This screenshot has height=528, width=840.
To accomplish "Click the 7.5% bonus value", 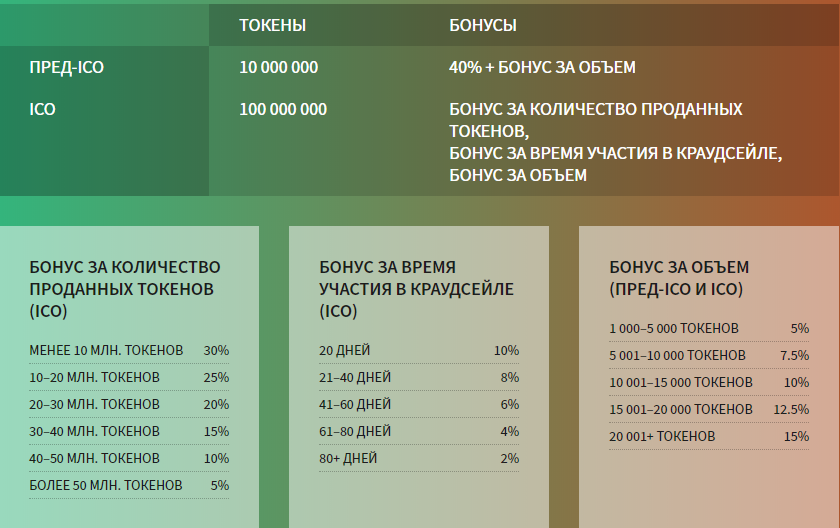I will pos(794,356).
